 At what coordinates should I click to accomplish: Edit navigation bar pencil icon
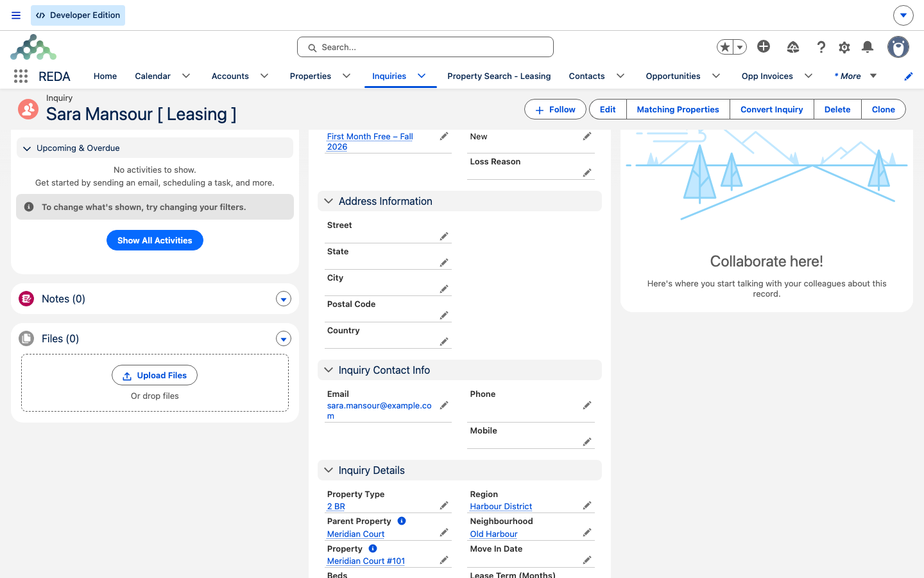pos(909,76)
